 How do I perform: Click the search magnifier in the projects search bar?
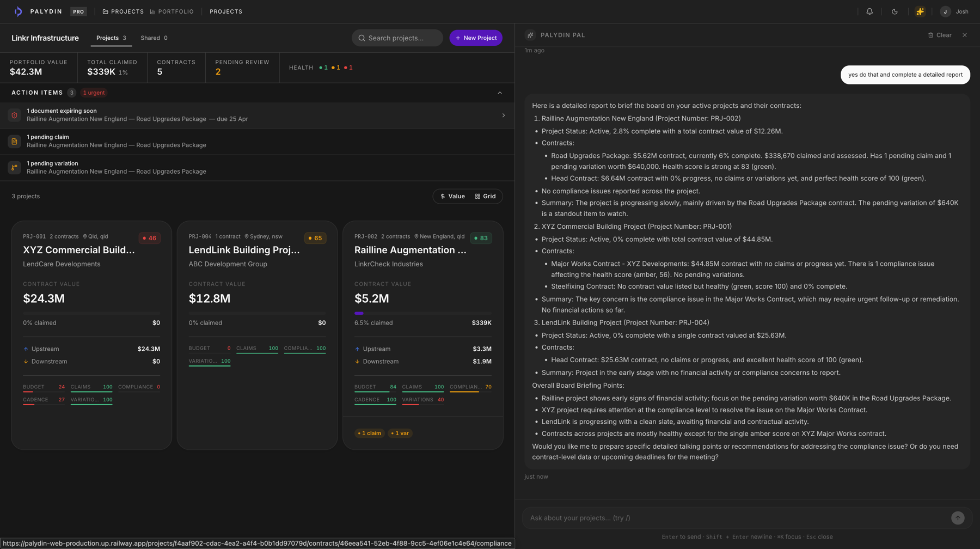tap(362, 38)
